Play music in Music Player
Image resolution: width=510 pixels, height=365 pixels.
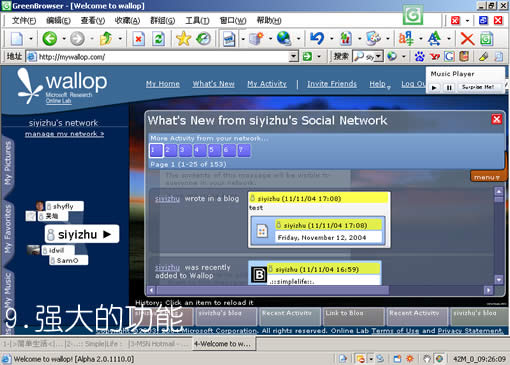pyautogui.click(x=434, y=88)
